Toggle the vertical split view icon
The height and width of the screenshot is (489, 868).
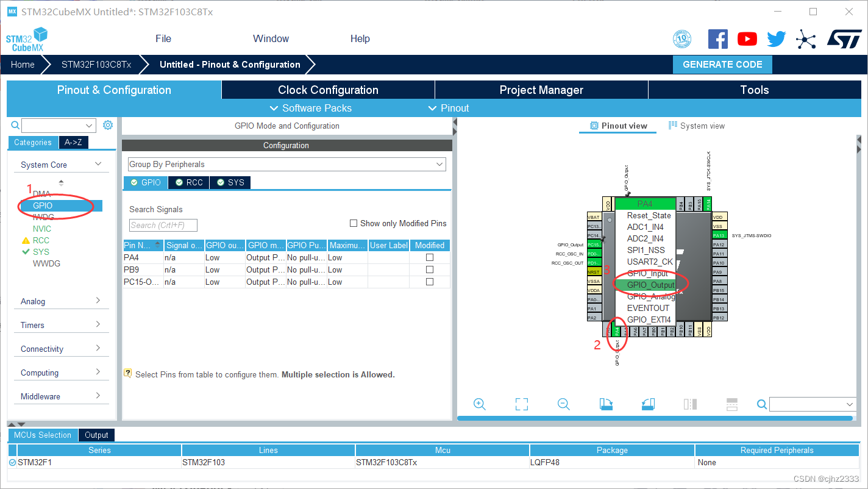pos(690,404)
